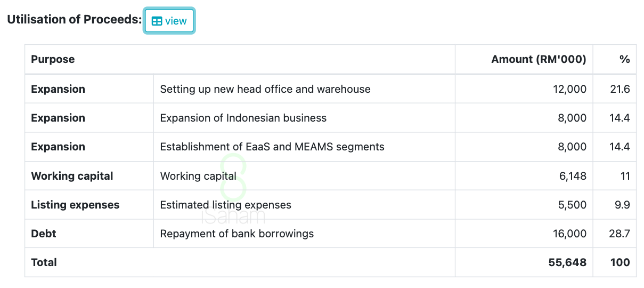644x288 pixels.
Task: Click the 16,000 bank borrowings amount
Action: click(569, 234)
